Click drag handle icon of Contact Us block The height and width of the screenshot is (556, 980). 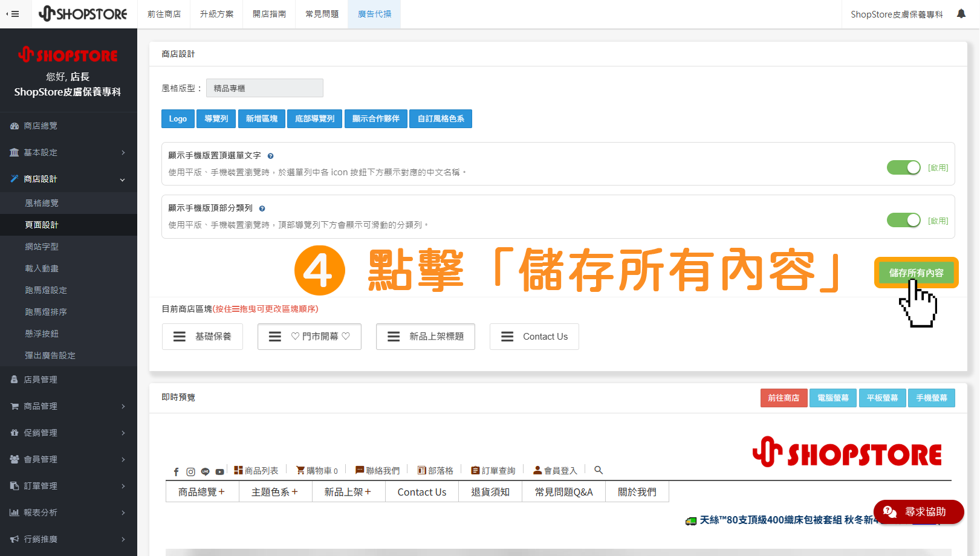click(x=507, y=337)
